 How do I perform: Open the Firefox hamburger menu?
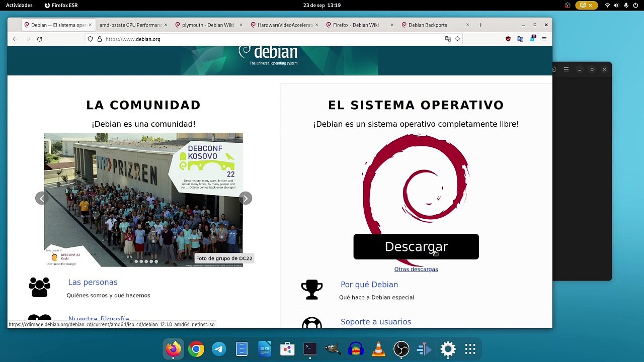pos(544,39)
